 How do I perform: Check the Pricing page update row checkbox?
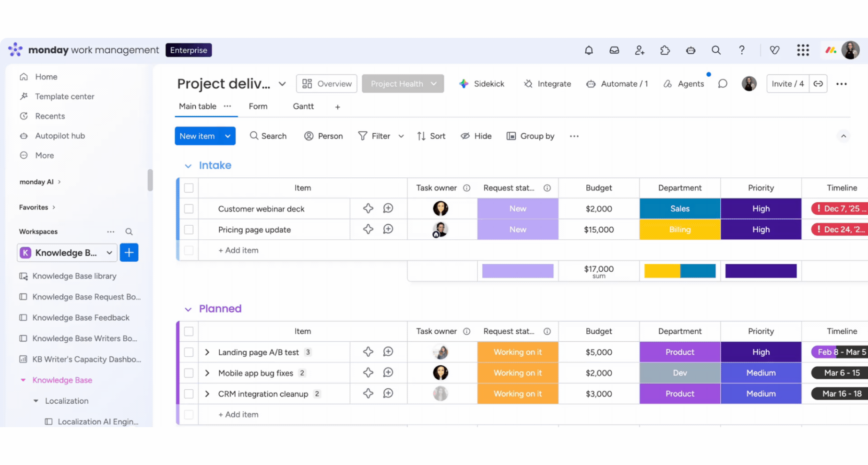pyautogui.click(x=189, y=230)
